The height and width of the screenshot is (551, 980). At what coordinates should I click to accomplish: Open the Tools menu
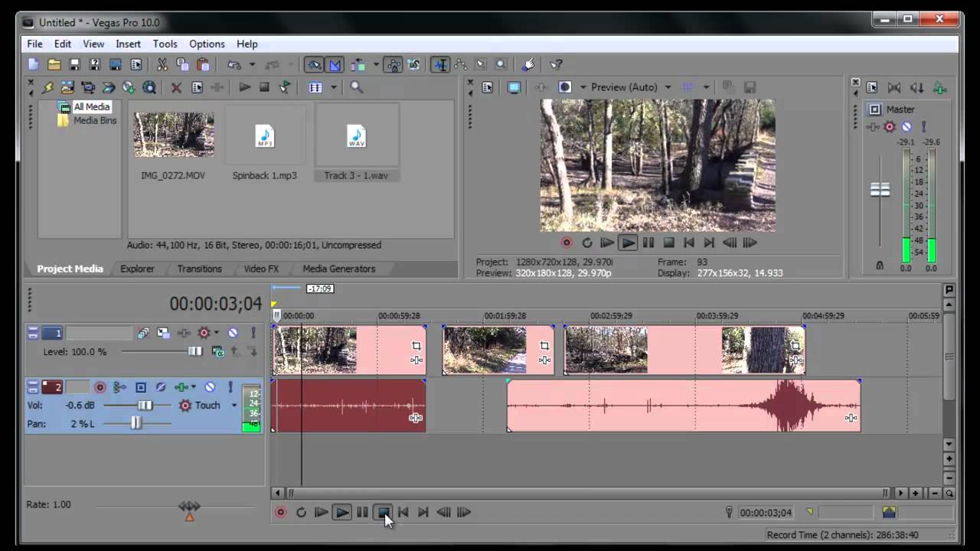165,44
